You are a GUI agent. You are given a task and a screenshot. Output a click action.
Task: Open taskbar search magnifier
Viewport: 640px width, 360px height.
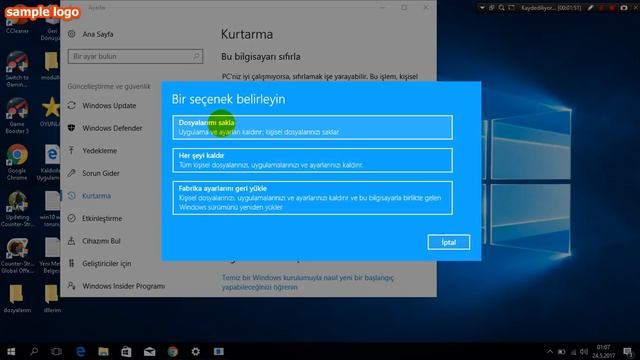pyautogui.click(x=34, y=351)
